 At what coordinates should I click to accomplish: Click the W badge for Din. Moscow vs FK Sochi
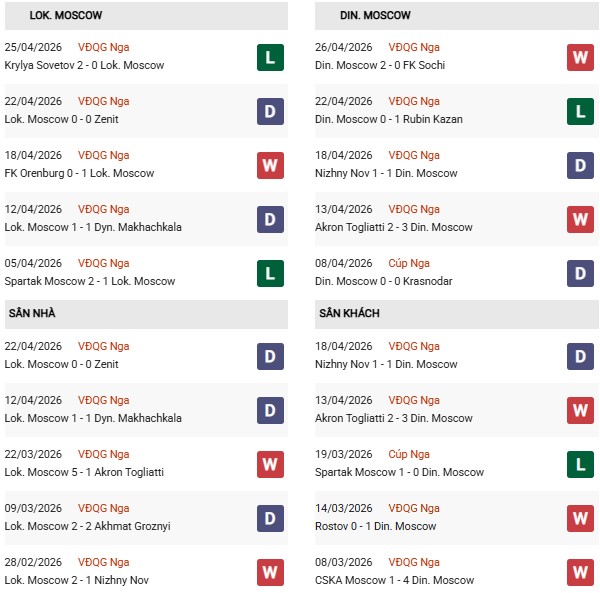581,57
